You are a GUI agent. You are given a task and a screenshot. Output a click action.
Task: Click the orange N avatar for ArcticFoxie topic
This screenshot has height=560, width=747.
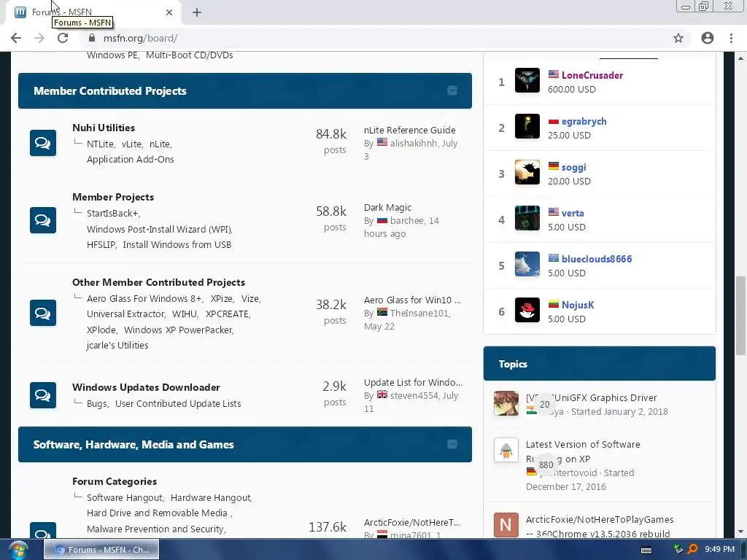tap(506, 525)
